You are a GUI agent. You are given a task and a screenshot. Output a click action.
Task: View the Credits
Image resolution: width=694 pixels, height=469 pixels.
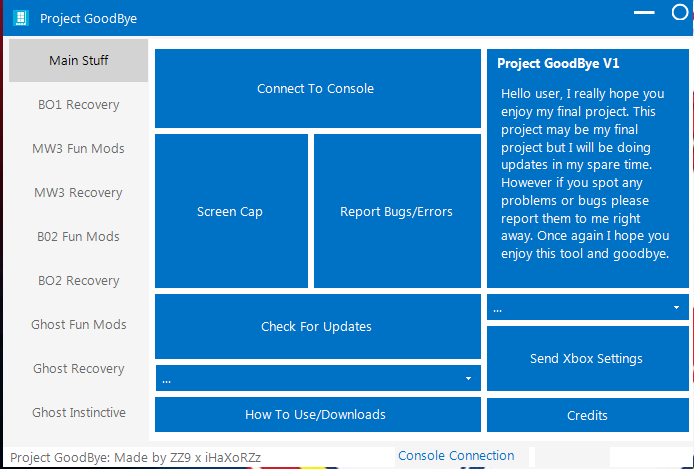tap(587, 415)
